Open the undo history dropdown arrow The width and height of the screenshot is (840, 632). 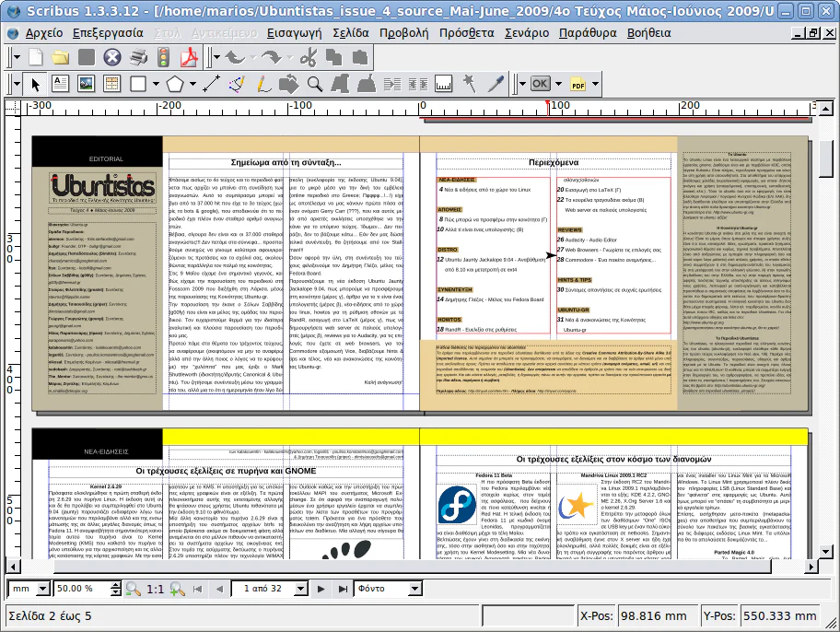point(253,57)
